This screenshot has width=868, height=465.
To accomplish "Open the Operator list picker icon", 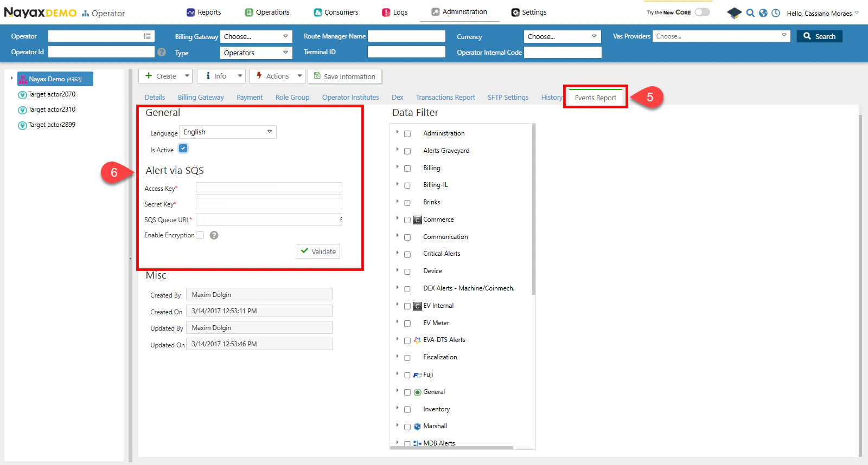I will coord(147,36).
